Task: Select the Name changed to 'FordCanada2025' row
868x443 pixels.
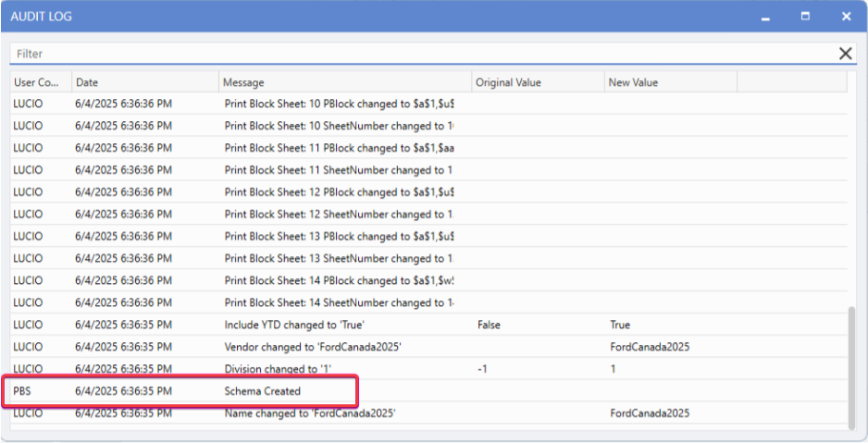Action: click(x=310, y=413)
